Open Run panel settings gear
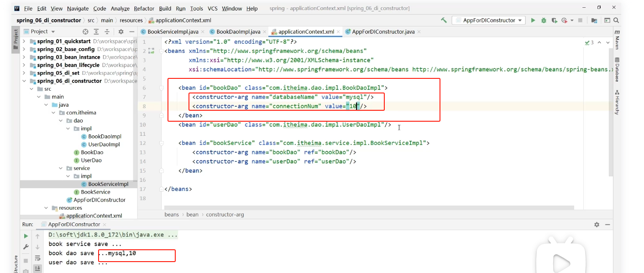The image size is (644, 273). pos(597,225)
